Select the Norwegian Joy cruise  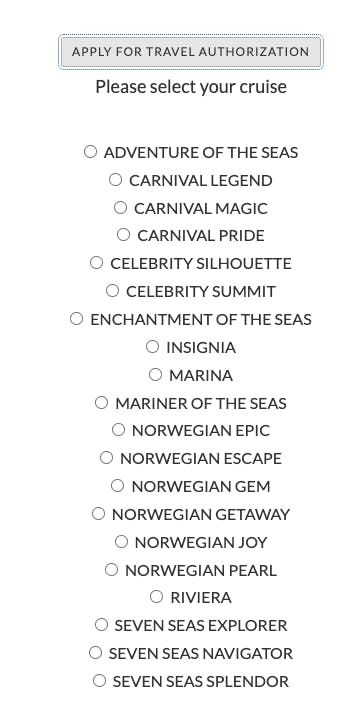[121, 542]
